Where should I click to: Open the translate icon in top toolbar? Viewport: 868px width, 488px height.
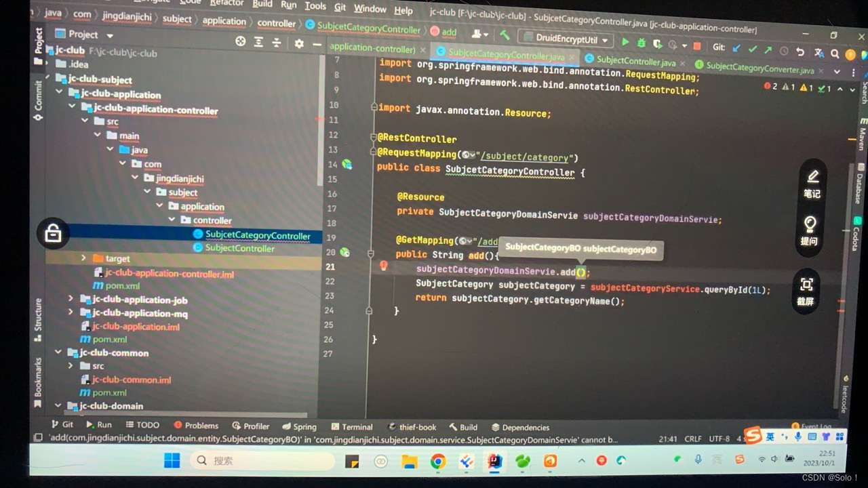(818, 53)
